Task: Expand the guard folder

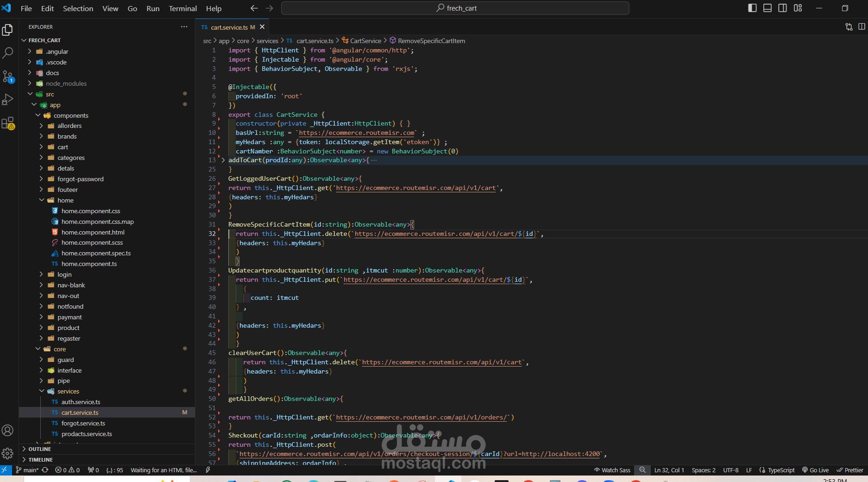Action: [65, 360]
